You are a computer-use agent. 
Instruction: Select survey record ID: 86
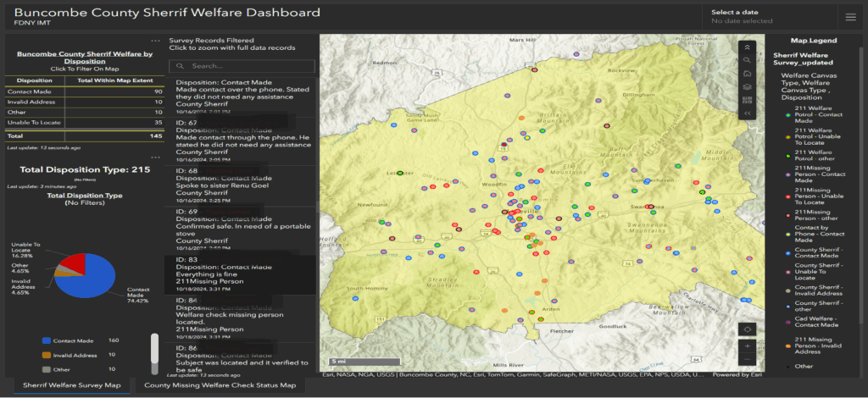[x=240, y=358]
